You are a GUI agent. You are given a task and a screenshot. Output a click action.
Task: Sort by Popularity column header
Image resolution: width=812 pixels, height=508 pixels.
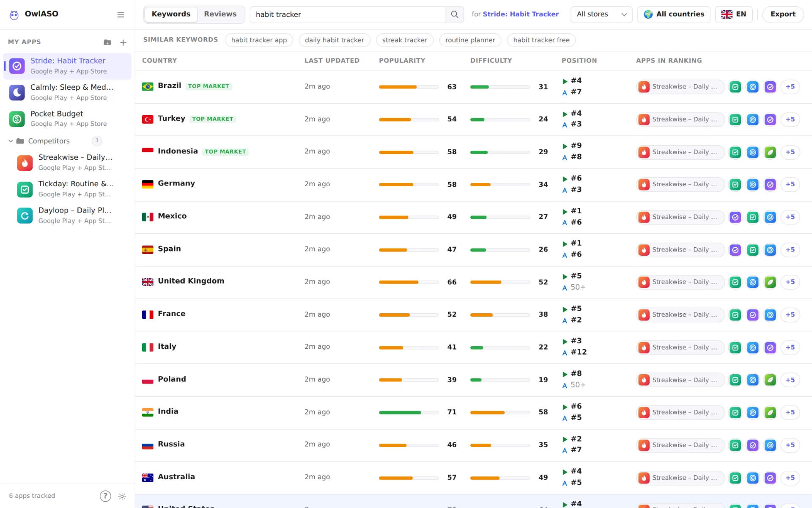coord(402,61)
